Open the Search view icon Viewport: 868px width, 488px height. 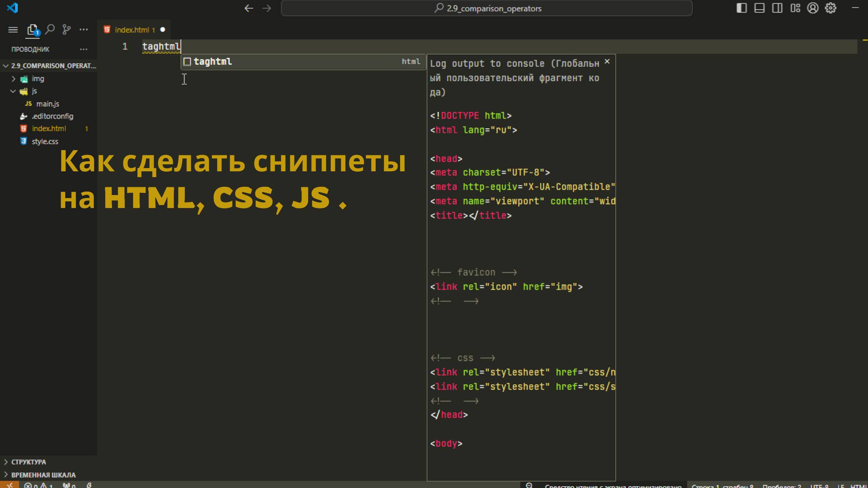[50, 29]
